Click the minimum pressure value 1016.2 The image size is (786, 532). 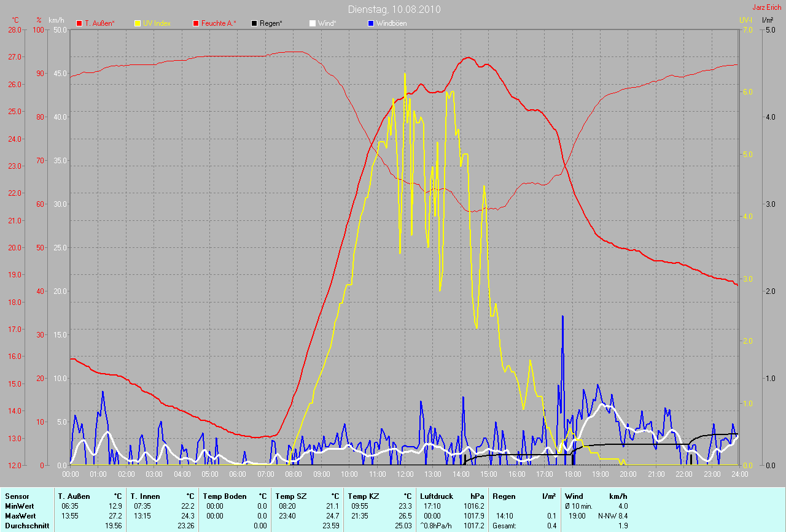(473, 506)
